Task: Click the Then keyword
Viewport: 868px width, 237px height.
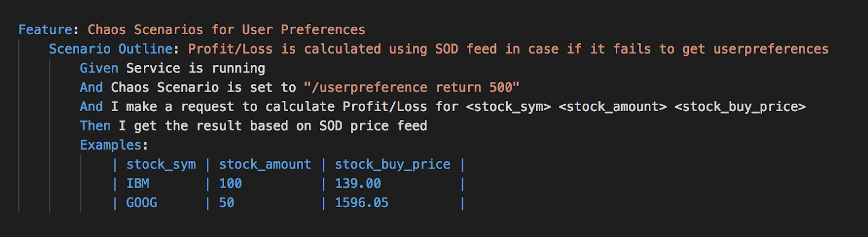Action: [x=95, y=126]
